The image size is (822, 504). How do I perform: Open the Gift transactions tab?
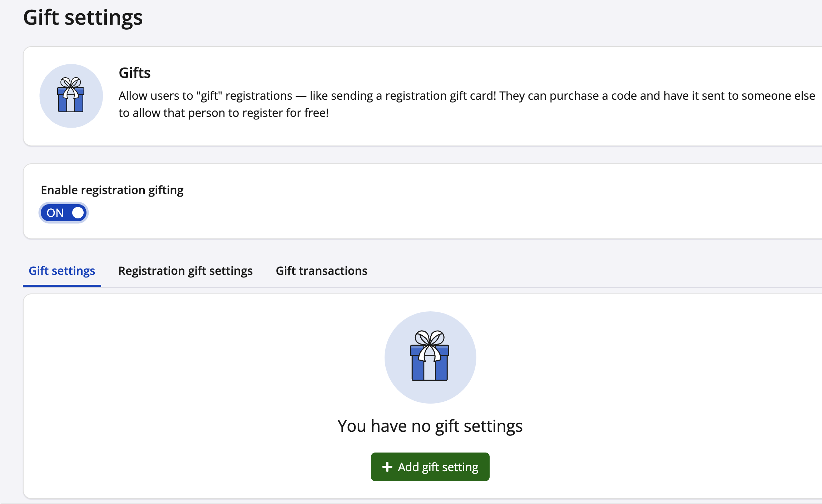click(x=321, y=271)
